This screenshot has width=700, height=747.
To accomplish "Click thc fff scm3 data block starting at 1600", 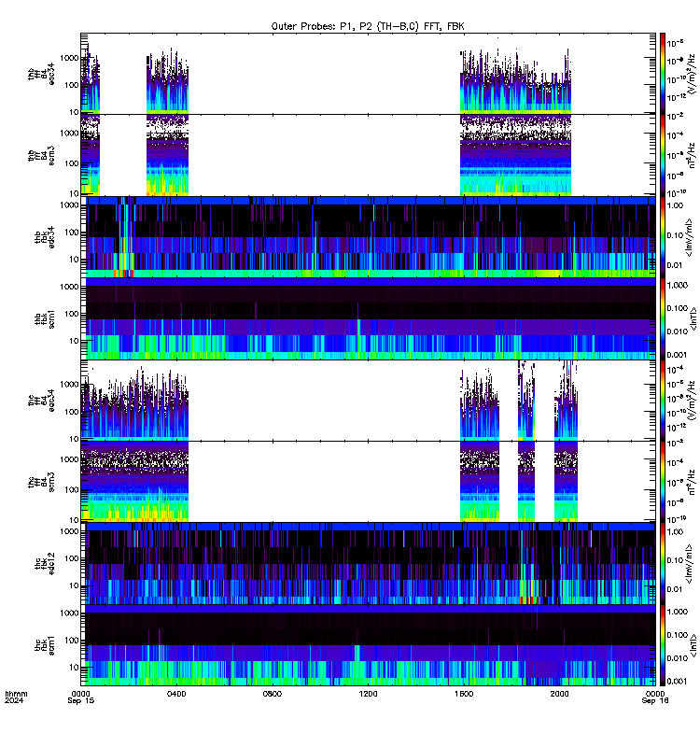I will [x=480, y=482].
